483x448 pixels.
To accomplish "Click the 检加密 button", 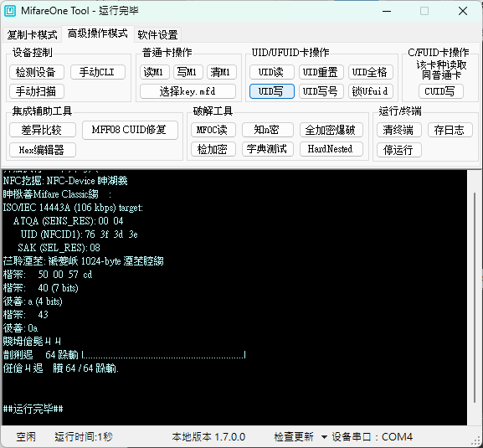I will [213, 149].
